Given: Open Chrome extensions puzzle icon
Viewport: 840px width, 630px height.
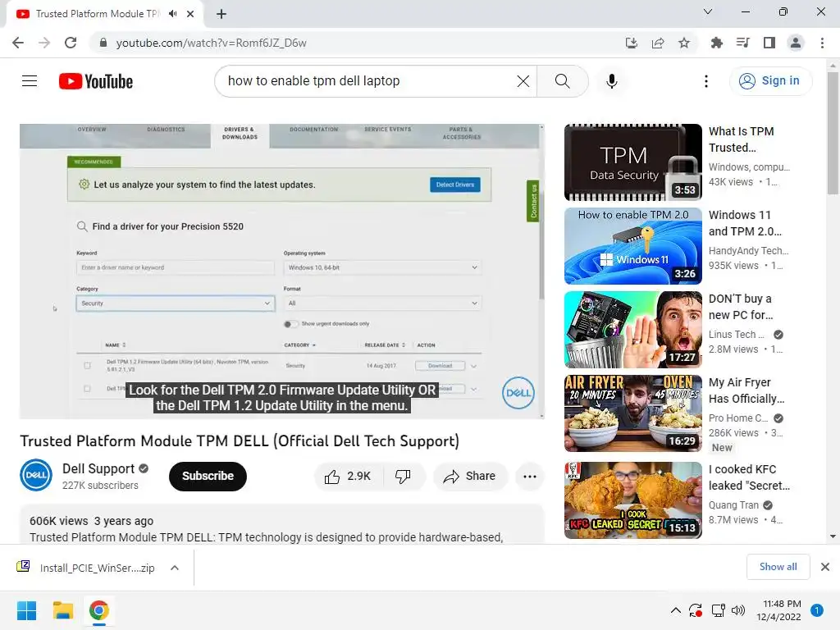Looking at the screenshot, I should [x=717, y=43].
